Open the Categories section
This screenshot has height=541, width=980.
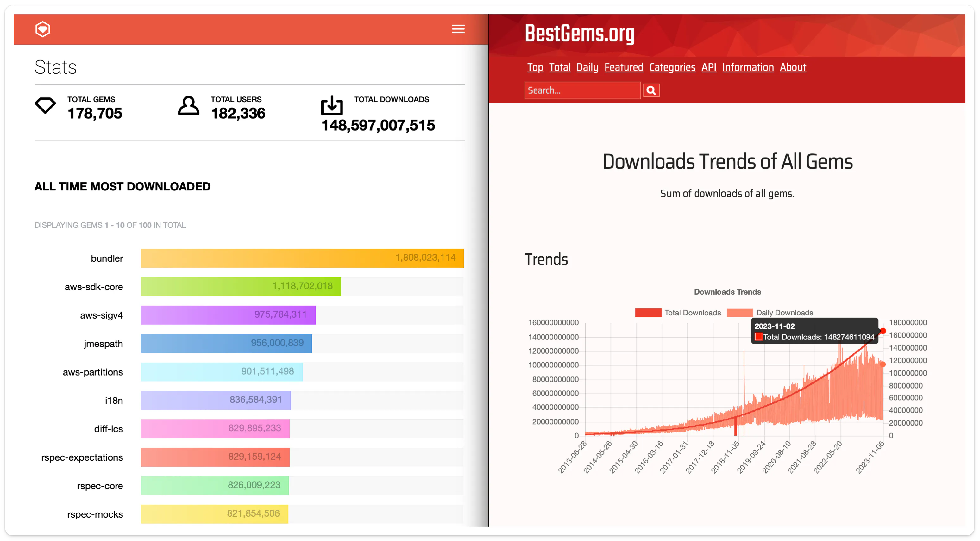tap(672, 67)
